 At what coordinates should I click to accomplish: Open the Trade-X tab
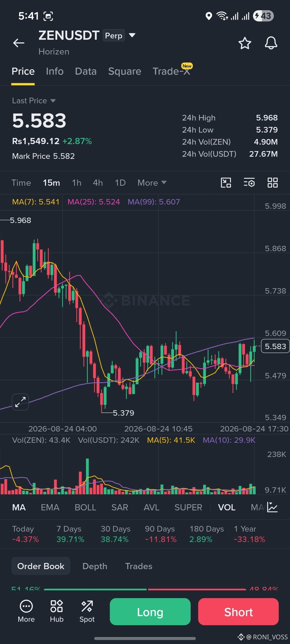[171, 71]
